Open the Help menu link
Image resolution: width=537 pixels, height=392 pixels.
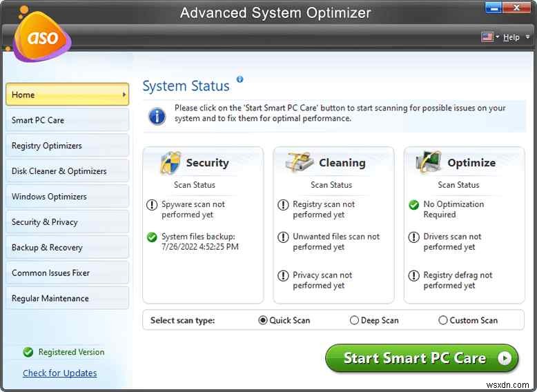[x=511, y=37]
